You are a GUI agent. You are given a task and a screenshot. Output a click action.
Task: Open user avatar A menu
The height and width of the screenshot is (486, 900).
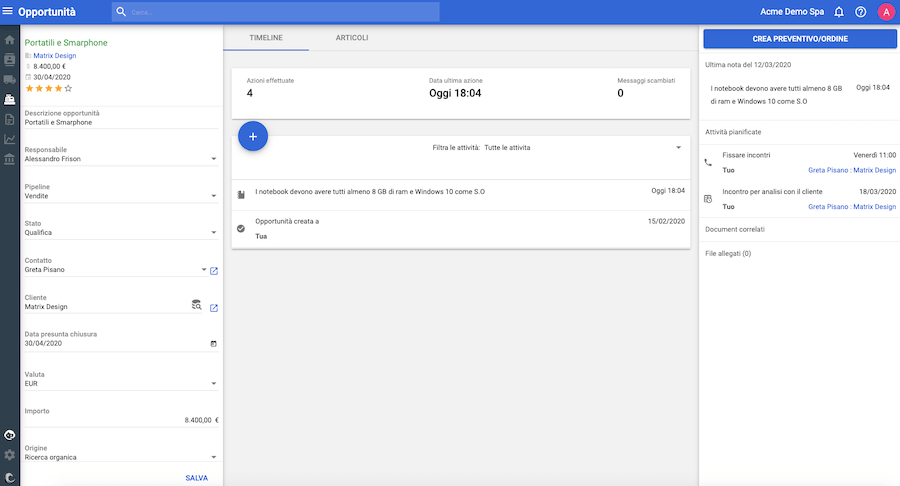[886, 11]
